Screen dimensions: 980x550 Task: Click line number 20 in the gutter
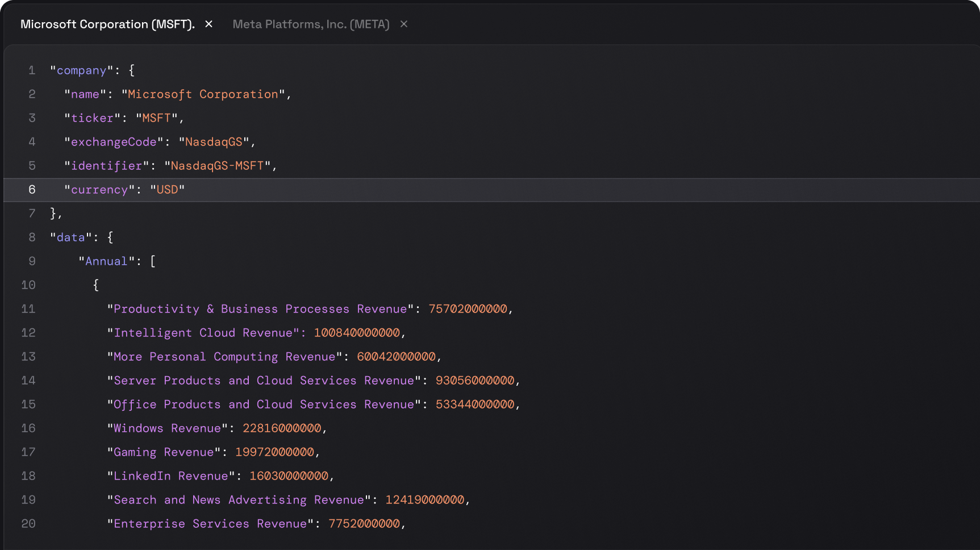pyautogui.click(x=28, y=524)
